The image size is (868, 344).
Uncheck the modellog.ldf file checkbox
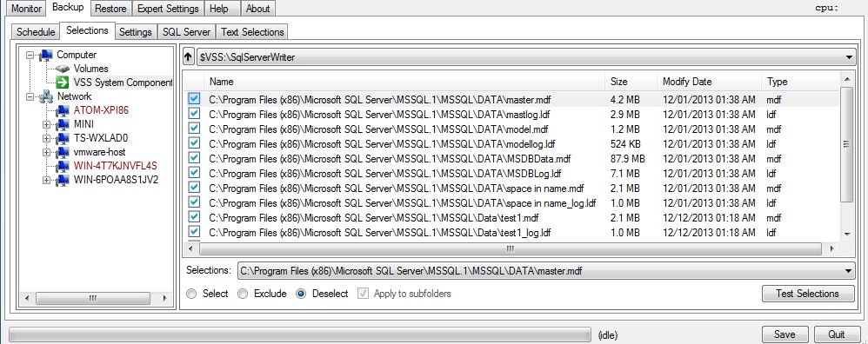194,143
